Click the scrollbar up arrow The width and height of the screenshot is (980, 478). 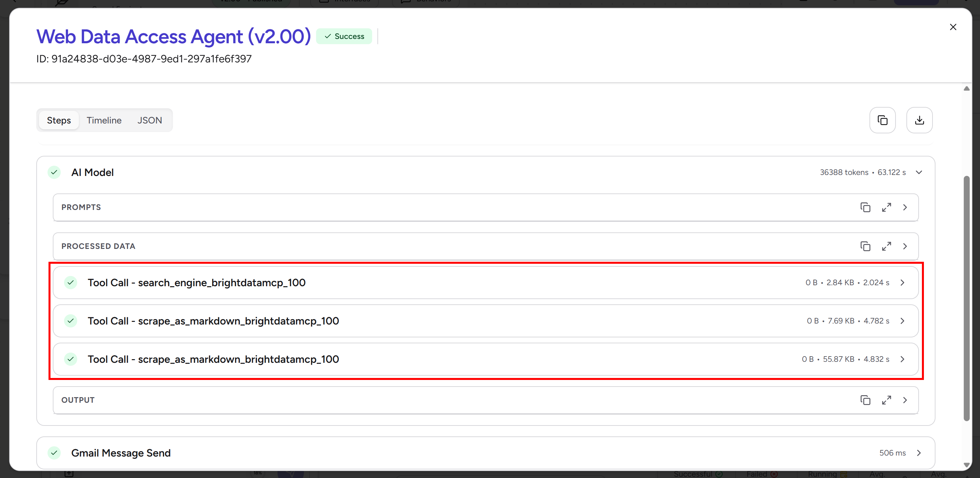coord(966,88)
